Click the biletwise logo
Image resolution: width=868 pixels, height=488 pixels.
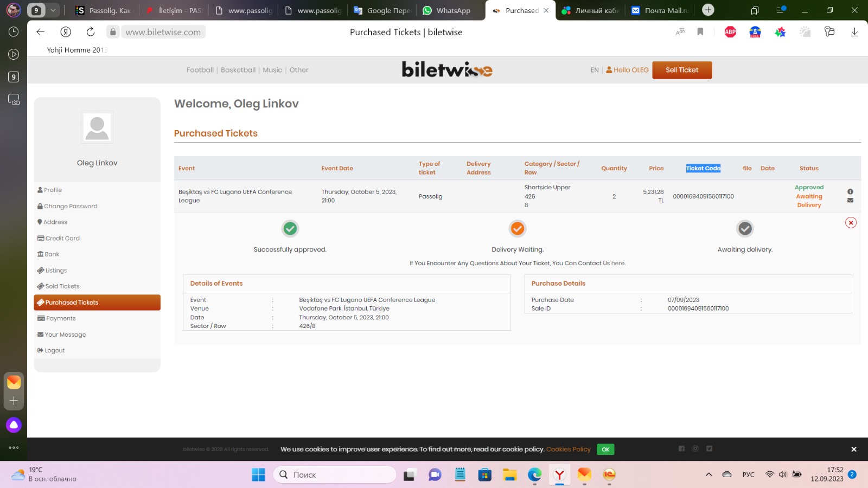coord(447,70)
